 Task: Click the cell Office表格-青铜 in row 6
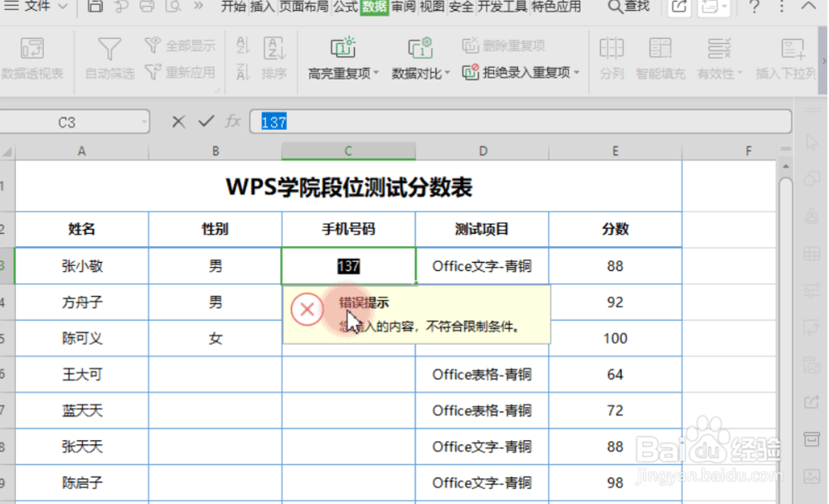tap(482, 375)
